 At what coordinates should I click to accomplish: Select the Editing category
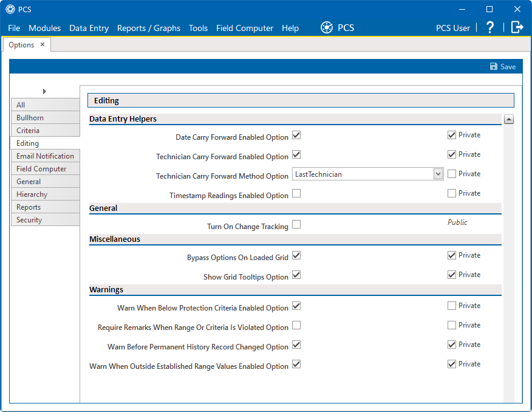pos(45,143)
